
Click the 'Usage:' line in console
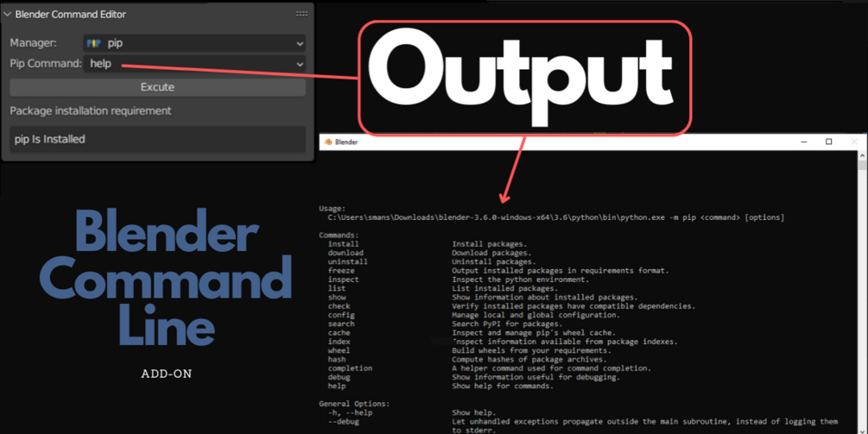click(333, 209)
